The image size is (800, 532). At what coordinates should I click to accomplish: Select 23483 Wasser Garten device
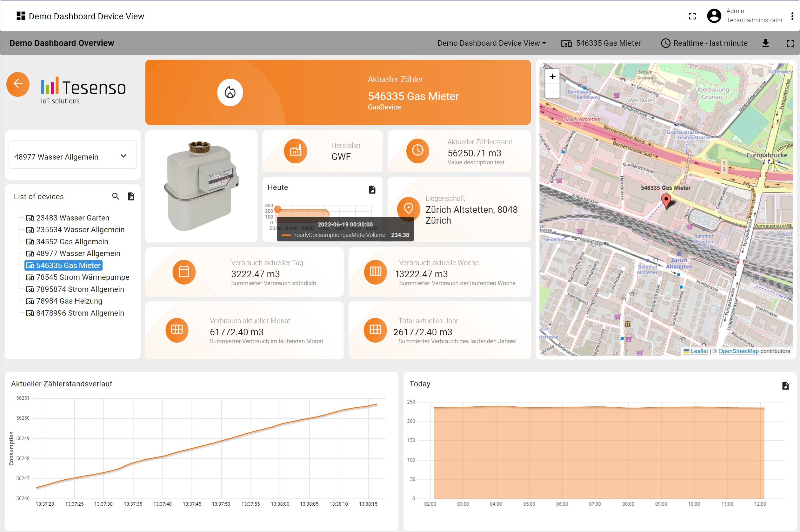(x=72, y=218)
